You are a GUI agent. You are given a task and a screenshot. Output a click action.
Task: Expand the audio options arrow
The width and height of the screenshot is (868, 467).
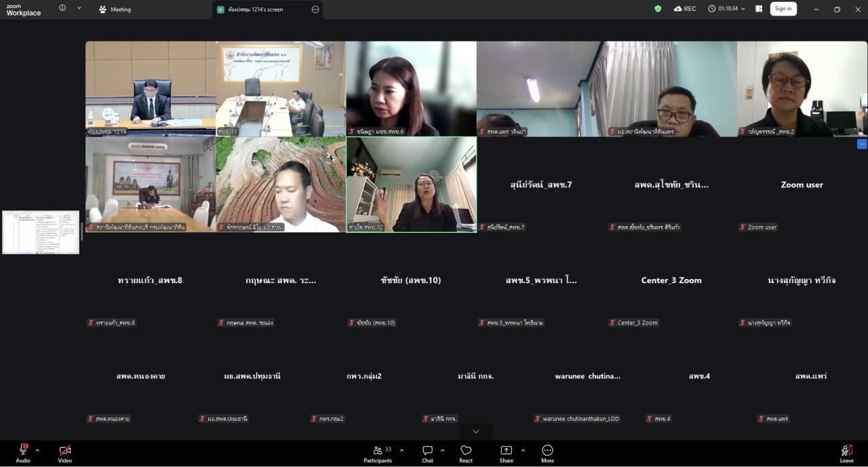coord(37,450)
